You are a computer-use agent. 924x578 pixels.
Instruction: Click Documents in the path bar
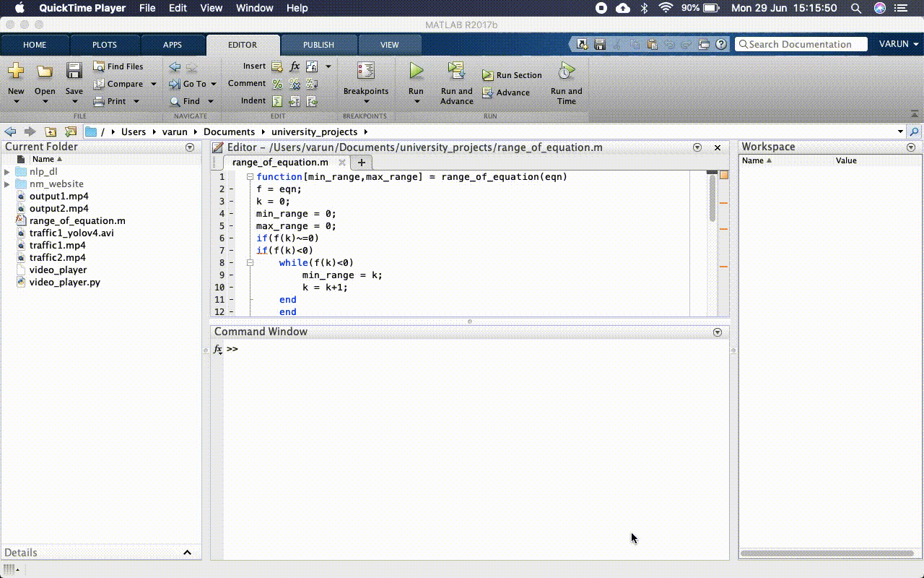click(x=229, y=131)
